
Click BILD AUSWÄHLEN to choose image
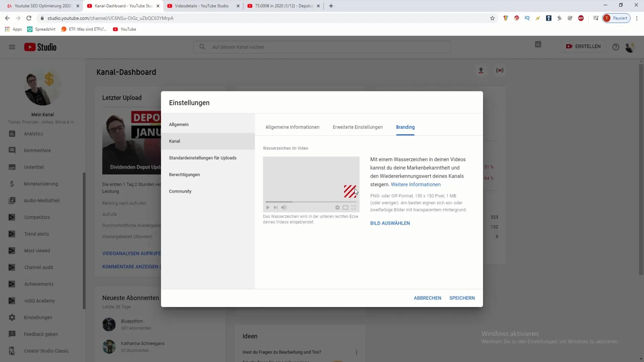pyautogui.click(x=390, y=223)
